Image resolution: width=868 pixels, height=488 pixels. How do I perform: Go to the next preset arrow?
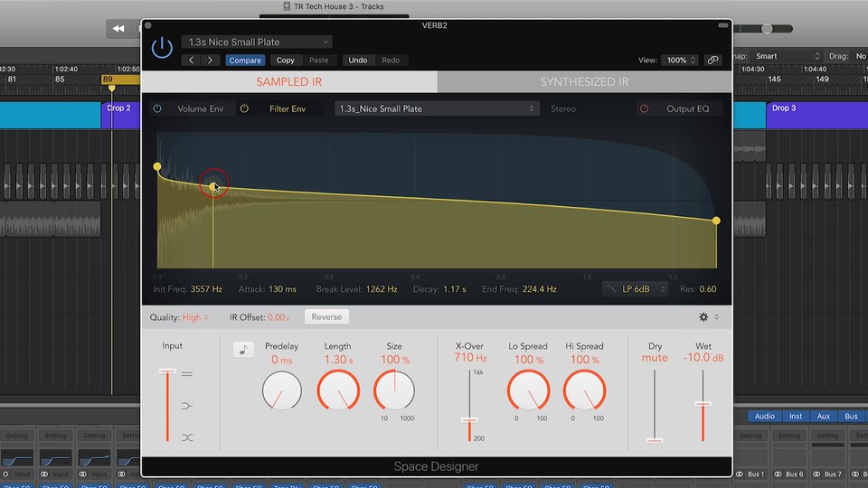click(211, 61)
